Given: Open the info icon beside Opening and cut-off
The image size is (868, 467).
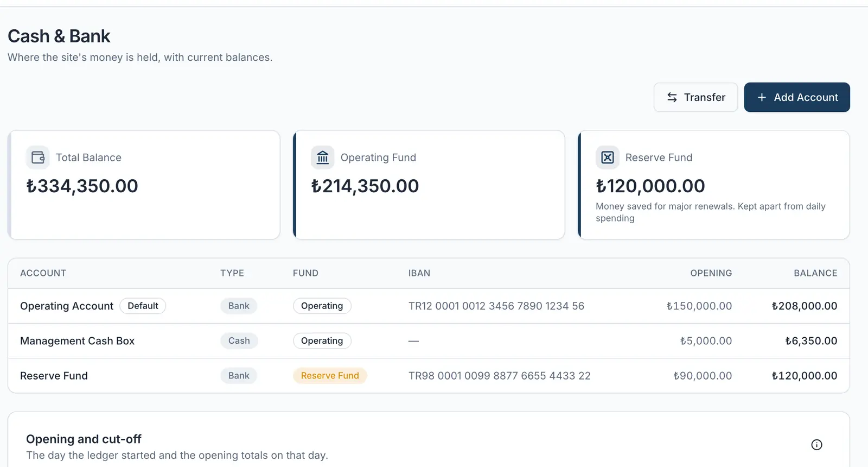Looking at the screenshot, I should 816,445.
